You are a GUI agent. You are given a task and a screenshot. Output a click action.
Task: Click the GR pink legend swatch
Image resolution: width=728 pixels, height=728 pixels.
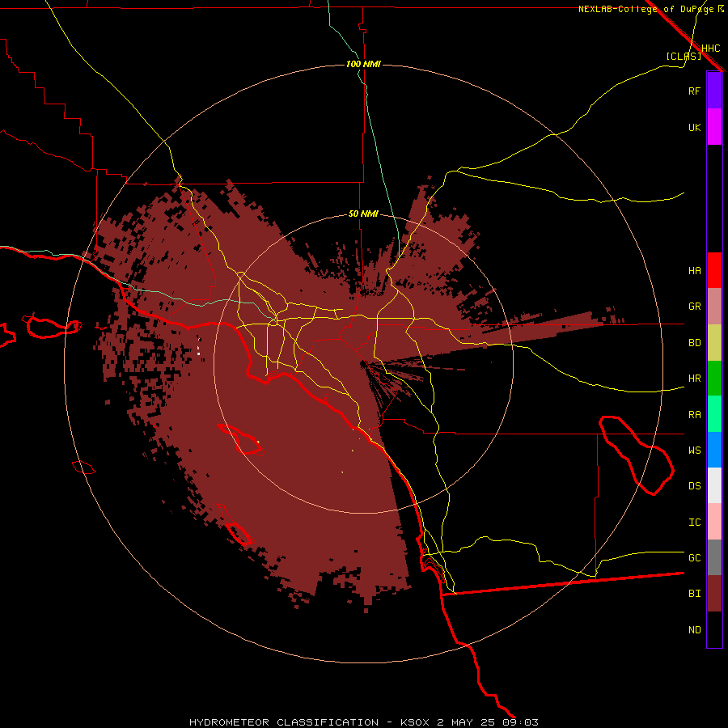coord(714,307)
